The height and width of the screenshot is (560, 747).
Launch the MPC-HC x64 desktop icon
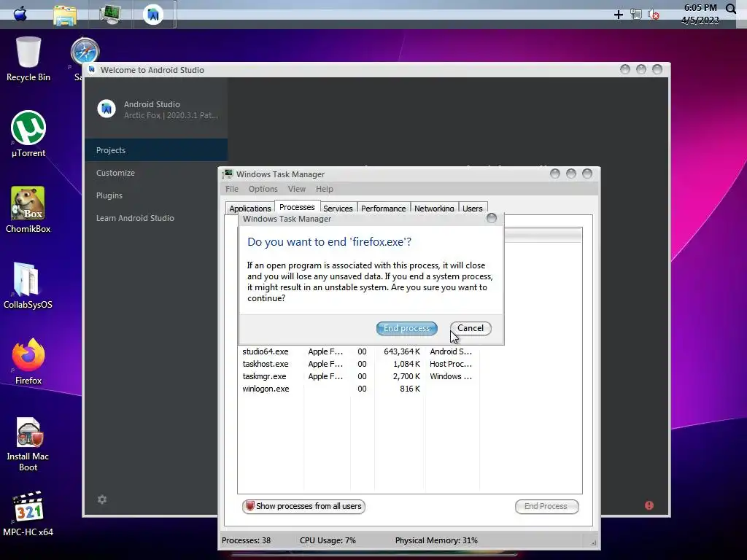(x=28, y=514)
